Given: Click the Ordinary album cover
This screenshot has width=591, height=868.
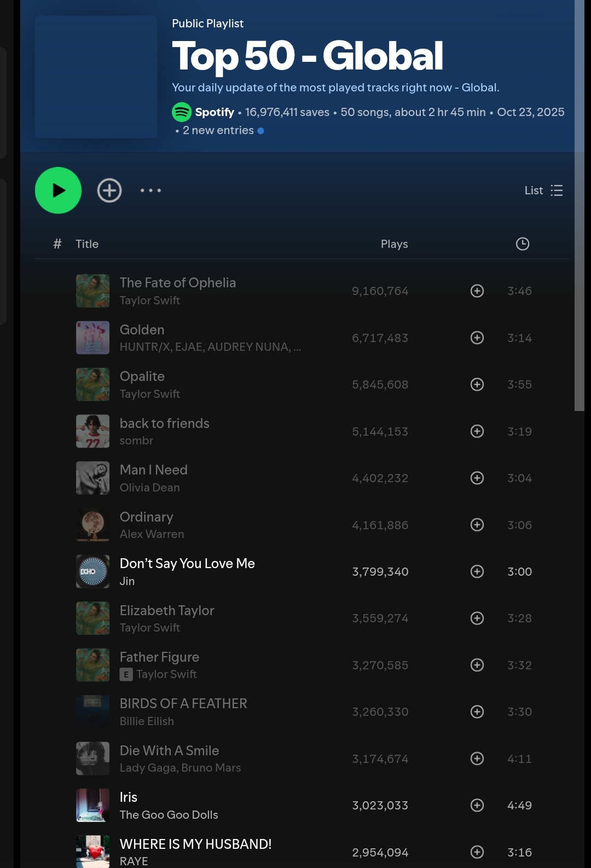Looking at the screenshot, I should (92, 525).
